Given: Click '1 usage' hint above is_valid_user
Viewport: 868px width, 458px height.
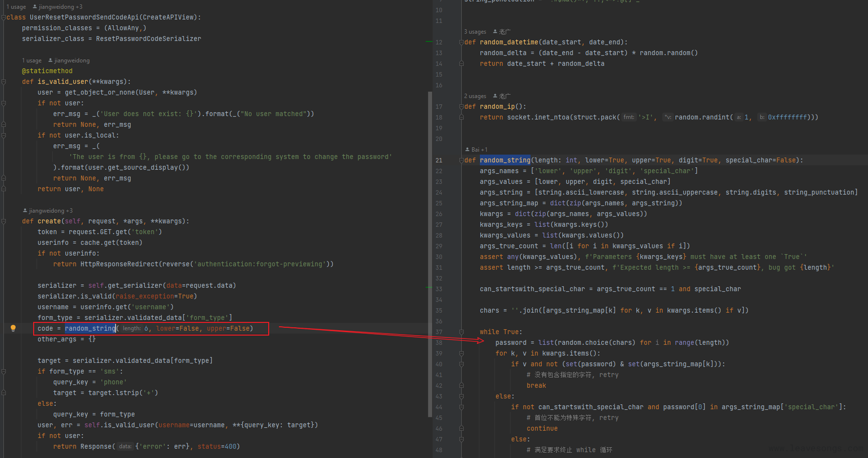Looking at the screenshot, I should [x=32, y=60].
